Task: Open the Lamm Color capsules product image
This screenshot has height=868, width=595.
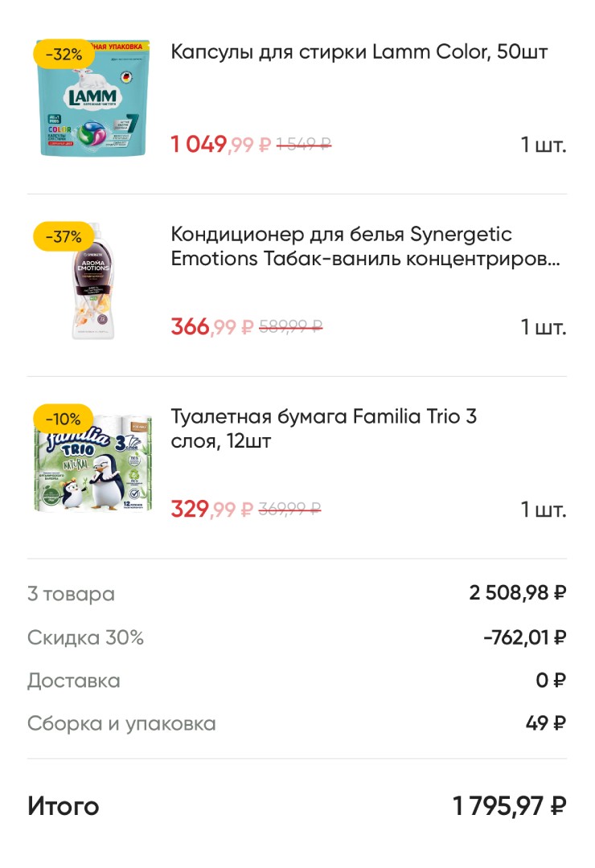Action: pos(92,98)
